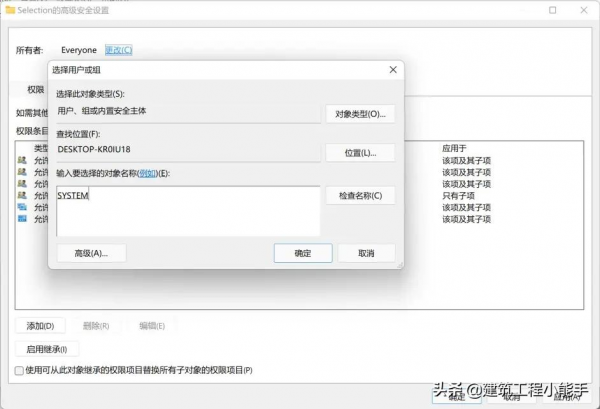Click 添加(D) in security settings window
The image size is (600, 409).
pyautogui.click(x=40, y=326)
